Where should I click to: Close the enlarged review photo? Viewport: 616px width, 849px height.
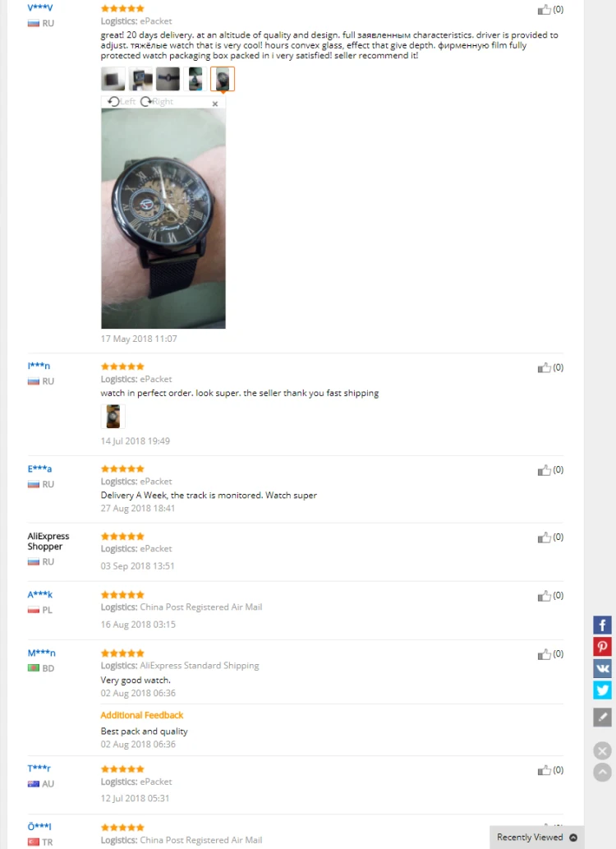point(215,104)
